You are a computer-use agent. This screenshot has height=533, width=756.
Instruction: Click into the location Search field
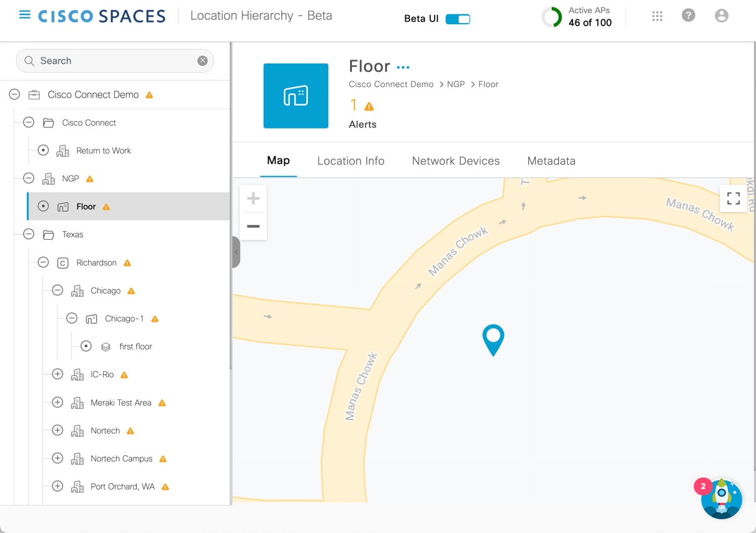click(115, 61)
